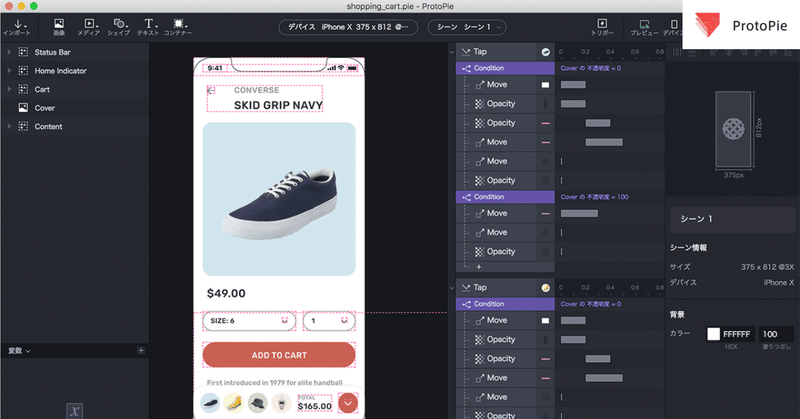Select the navy shoe cart thumbnail
Image resolution: width=800 pixels, height=419 pixels.
coord(210,403)
